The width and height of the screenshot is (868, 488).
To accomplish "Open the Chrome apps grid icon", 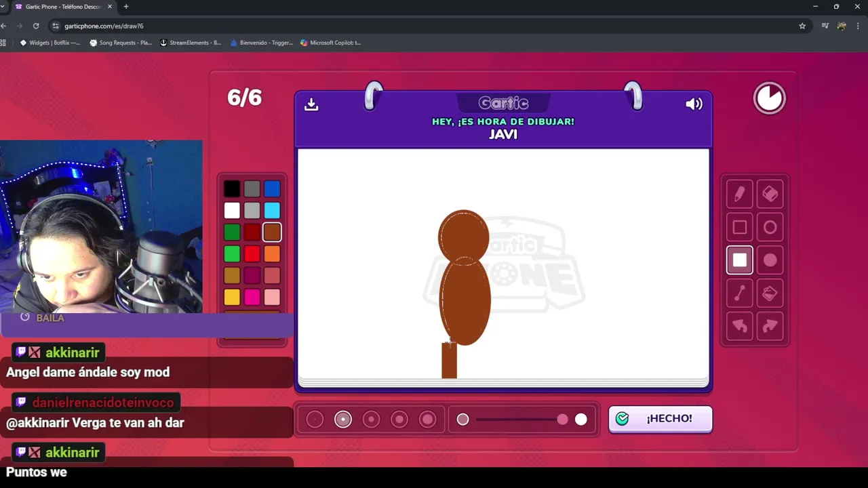I will 3,42.
